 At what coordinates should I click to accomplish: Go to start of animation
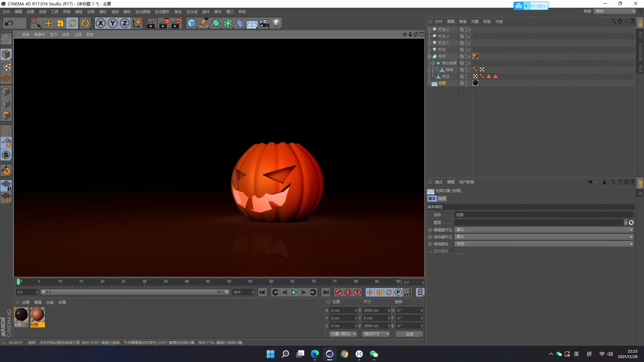point(263,292)
